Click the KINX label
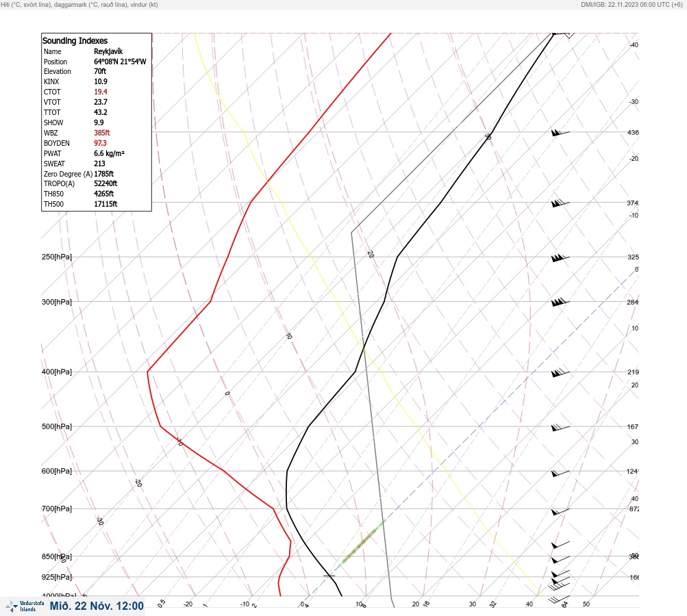Image resolution: width=687 pixels, height=616 pixels. click(x=51, y=81)
